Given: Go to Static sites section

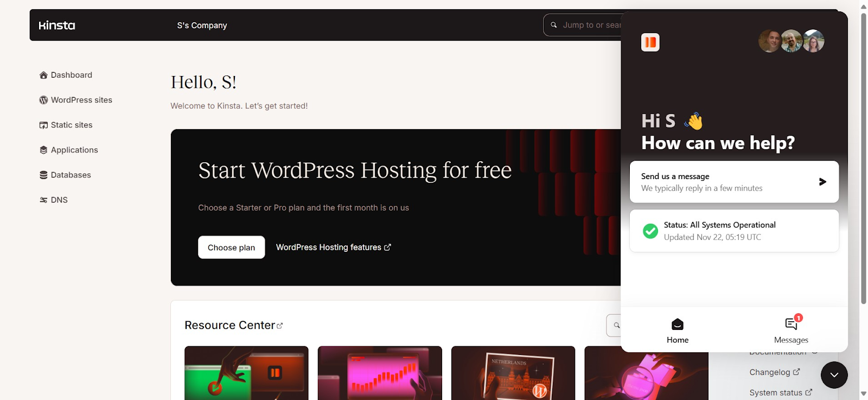Looking at the screenshot, I should pos(66,125).
